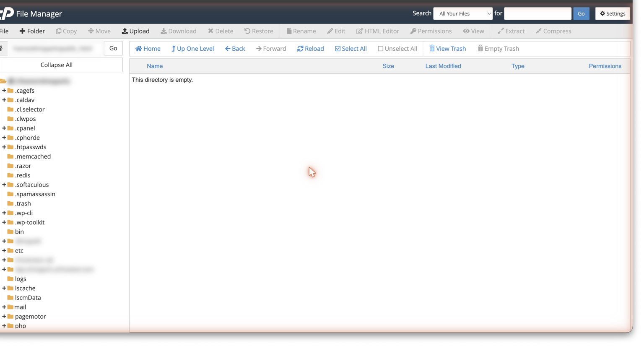Open the Upload dialog

[135, 31]
